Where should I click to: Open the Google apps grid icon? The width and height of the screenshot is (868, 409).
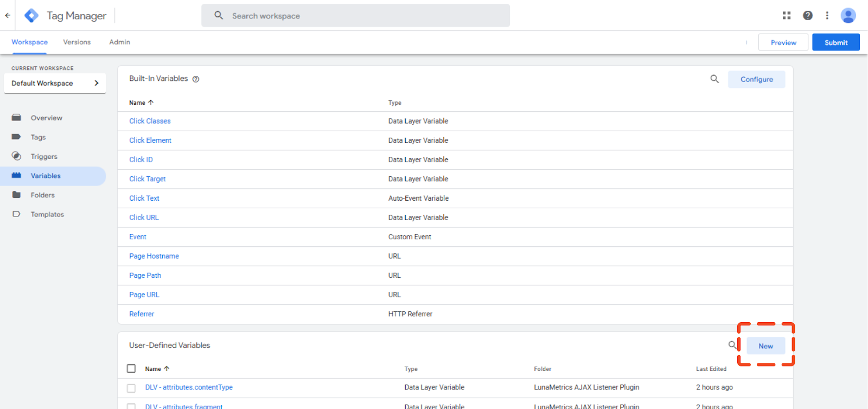(x=786, y=16)
